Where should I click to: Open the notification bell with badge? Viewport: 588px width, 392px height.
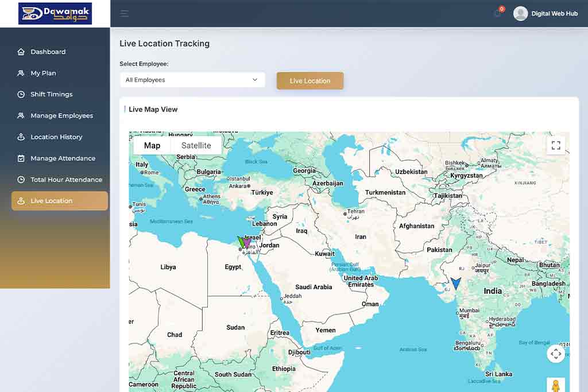click(x=498, y=13)
